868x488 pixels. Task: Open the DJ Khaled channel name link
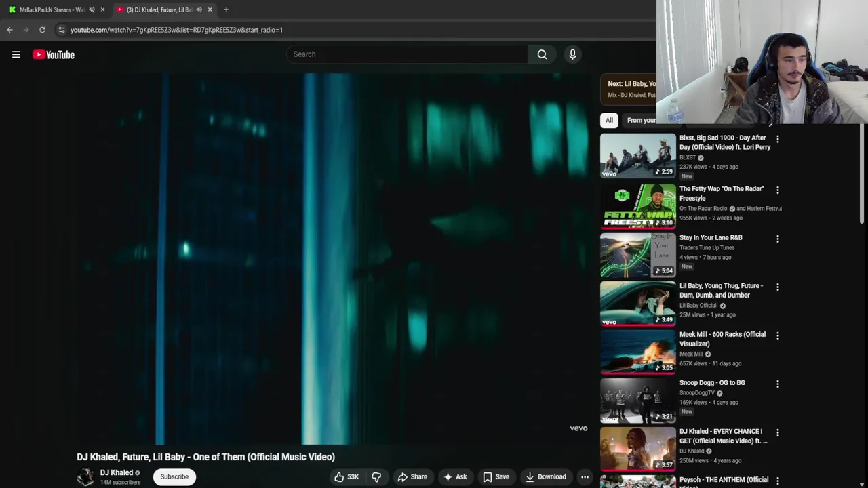[117, 472]
